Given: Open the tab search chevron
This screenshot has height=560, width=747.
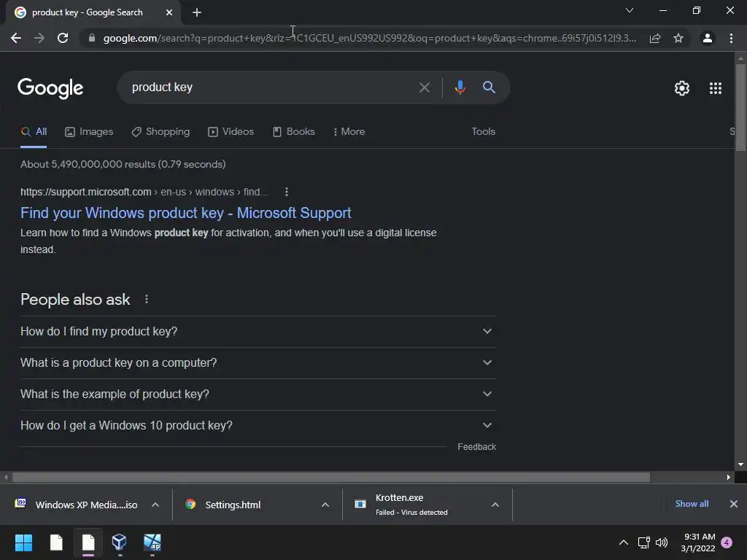Looking at the screenshot, I should click(630, 10).
